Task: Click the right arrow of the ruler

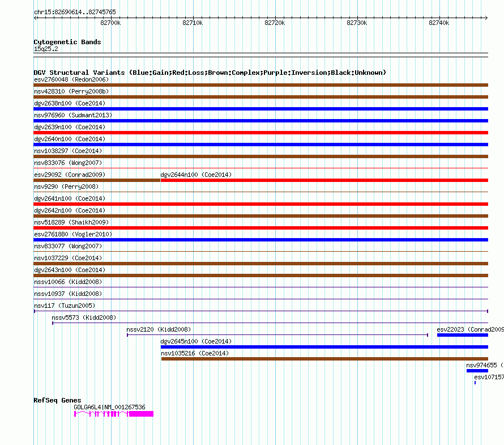Action: 486,18
